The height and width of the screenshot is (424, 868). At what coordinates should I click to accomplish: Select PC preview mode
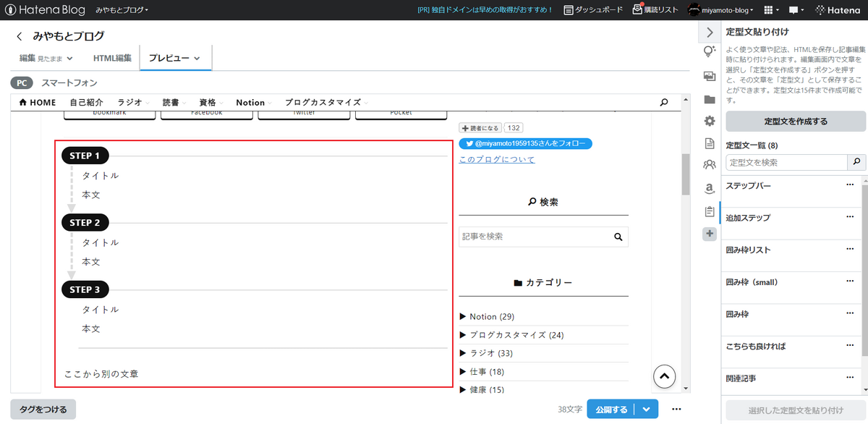pyautogui.click(x=22, y=83)
